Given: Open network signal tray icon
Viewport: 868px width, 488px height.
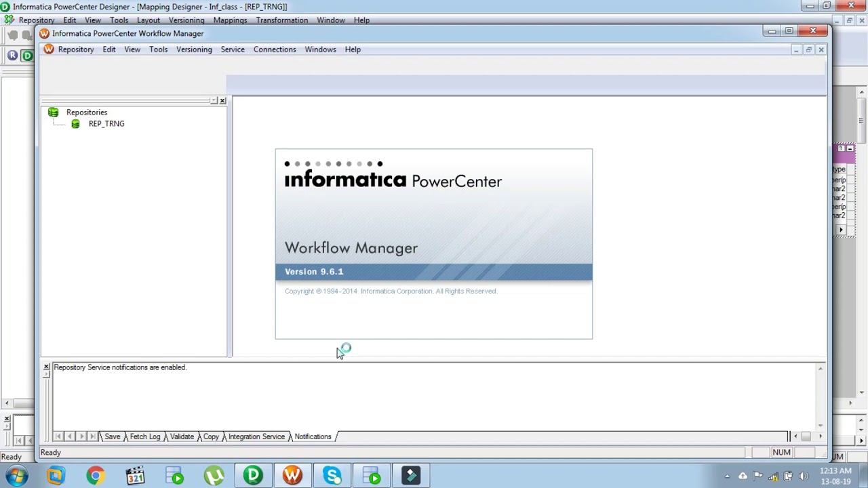Looking at the screenshot, I should coord(774,476).
